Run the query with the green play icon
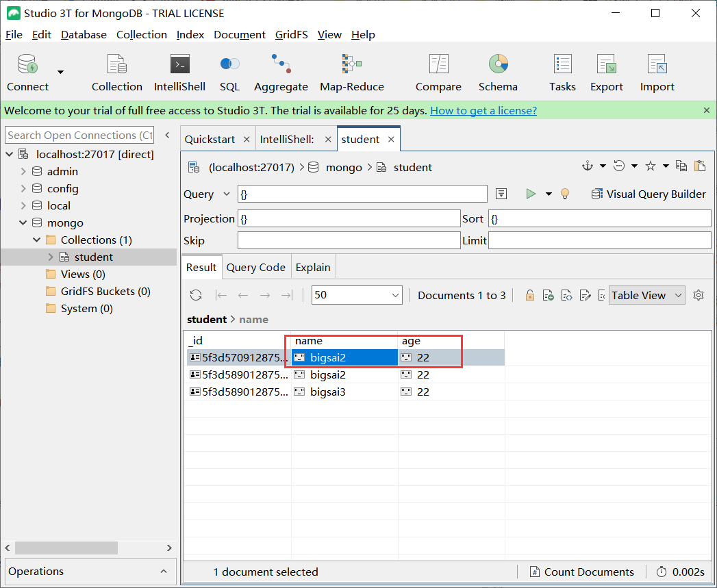The width and height of the screenshot is (717, 588). (x=531, y=194)
